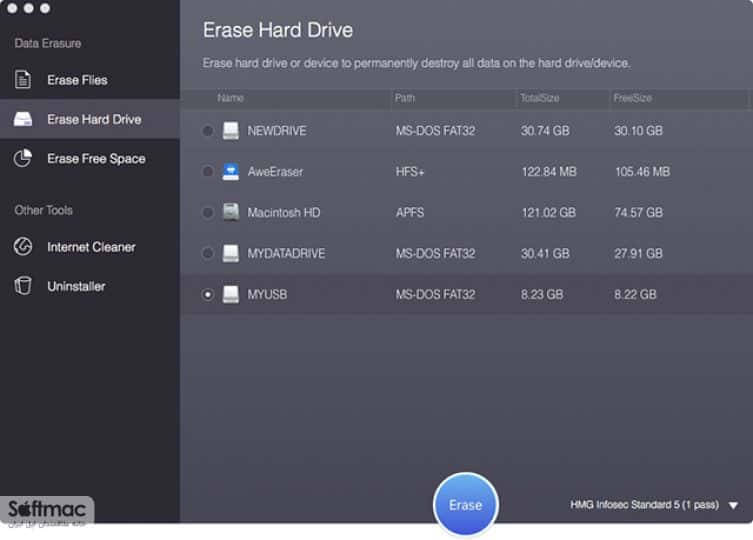Open the Erase Files section
Image resolution: width=753 pixels, height=540 pixels.
click(90, 80)
